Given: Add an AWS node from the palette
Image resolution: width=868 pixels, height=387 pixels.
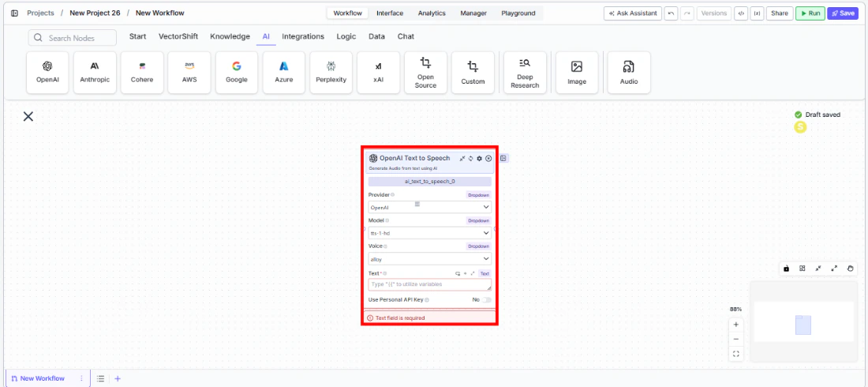Looking at the screenshot, I should tap(189, 73).
